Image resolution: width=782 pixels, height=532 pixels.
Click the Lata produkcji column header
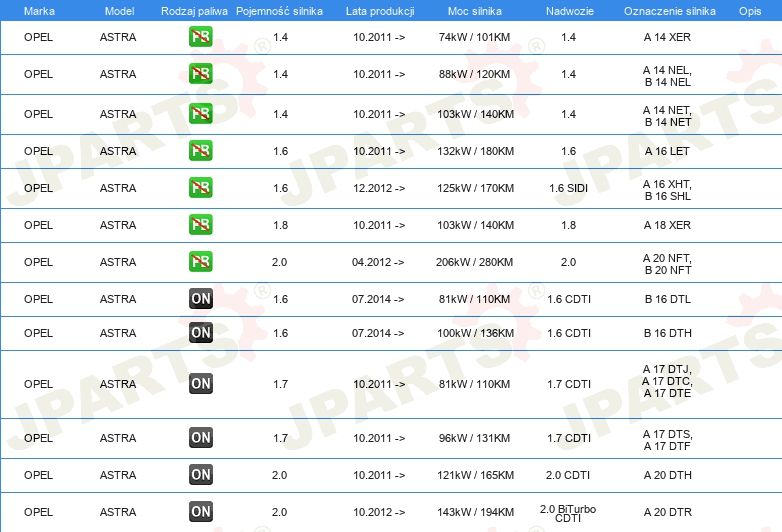(379, 10)
